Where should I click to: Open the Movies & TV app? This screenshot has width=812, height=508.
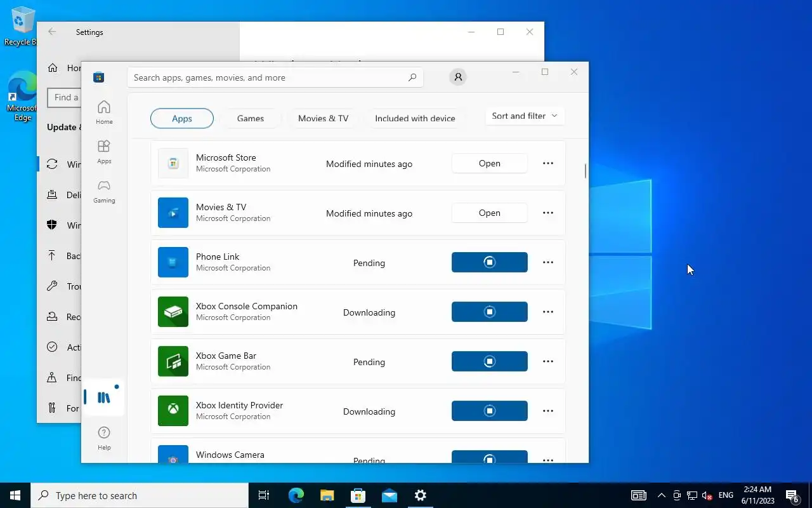coord(490,213)
